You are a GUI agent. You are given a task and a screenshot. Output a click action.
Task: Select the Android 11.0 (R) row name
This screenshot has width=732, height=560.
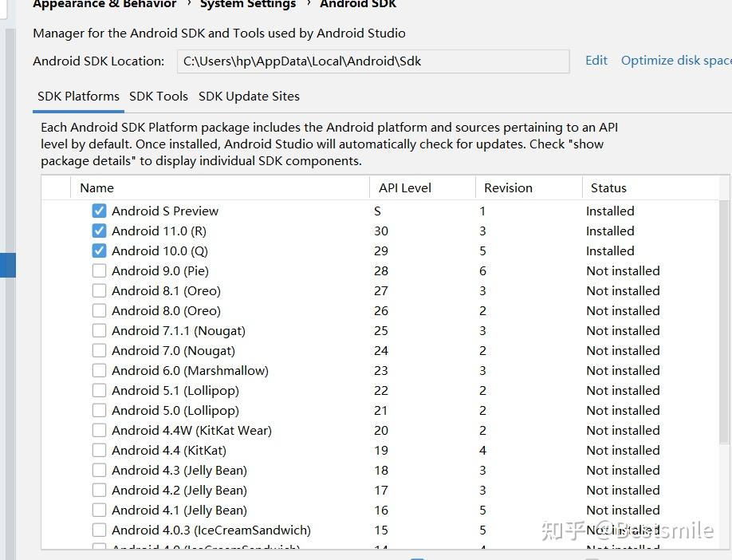pos(159,231)
